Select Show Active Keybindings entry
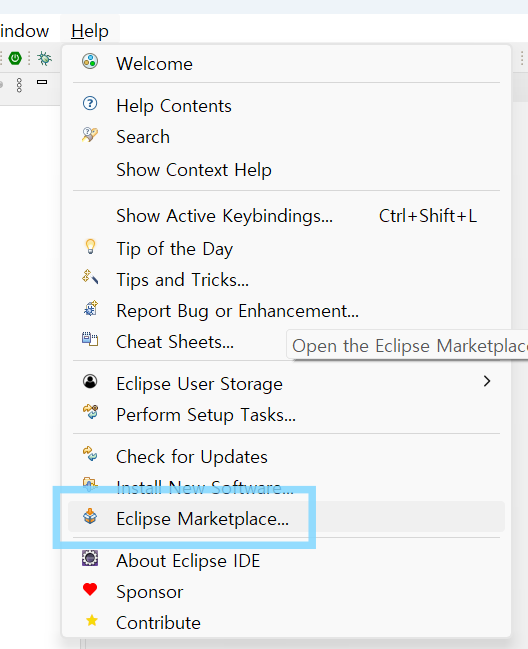Viewport: 528px width, 649px height. [x=286, y=216]
